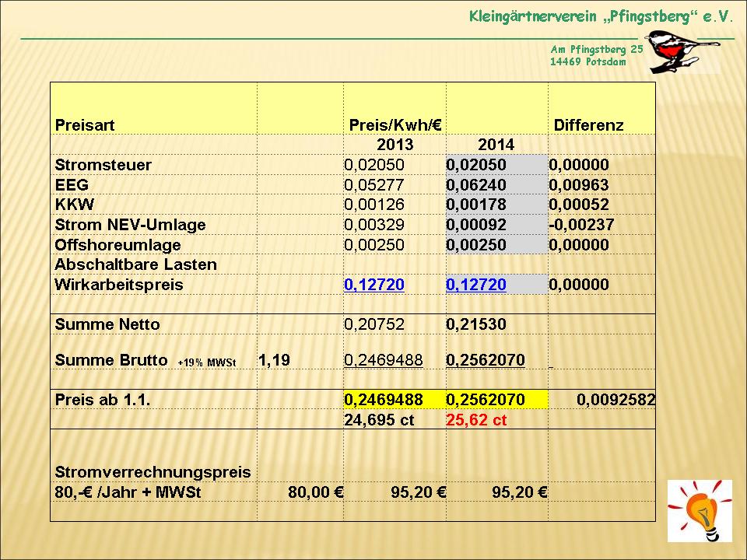Select the Preisart column header
Screen dimensions: 747x560
85,125
